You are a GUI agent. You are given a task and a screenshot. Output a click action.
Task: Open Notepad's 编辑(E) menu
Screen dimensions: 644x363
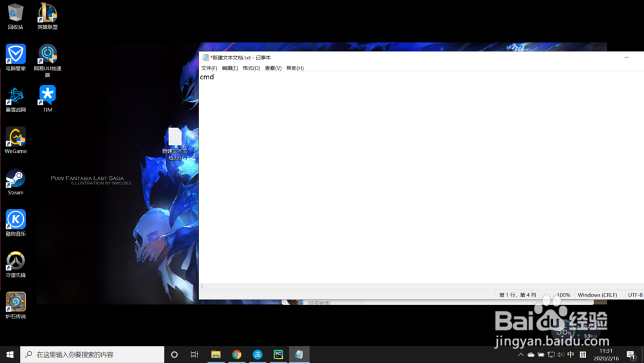(230, 68)
